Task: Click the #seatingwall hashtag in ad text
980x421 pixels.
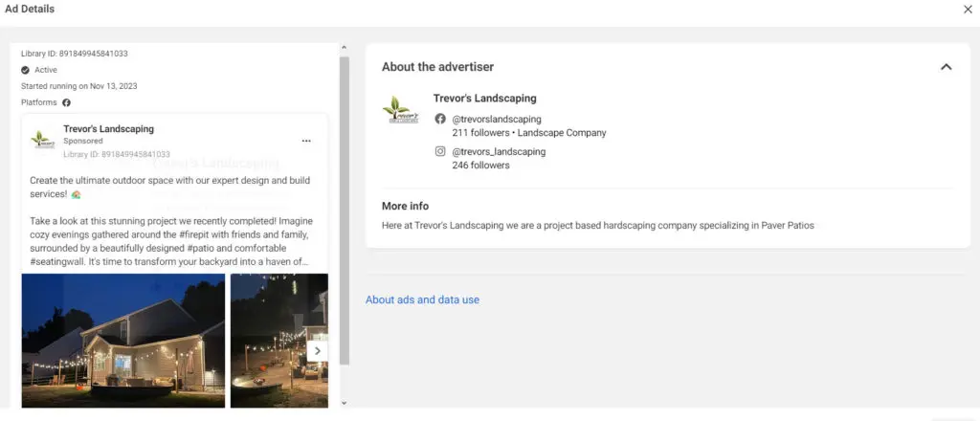Action: pyautogui.click(x=56, y=262)
